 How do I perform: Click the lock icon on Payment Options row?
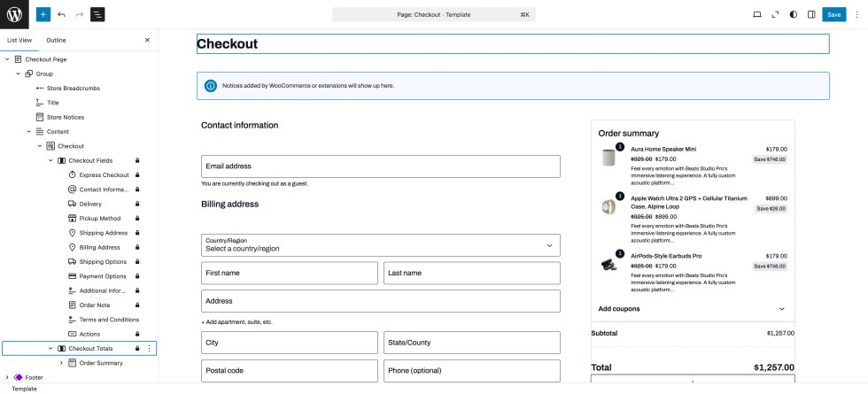(137, 276)
